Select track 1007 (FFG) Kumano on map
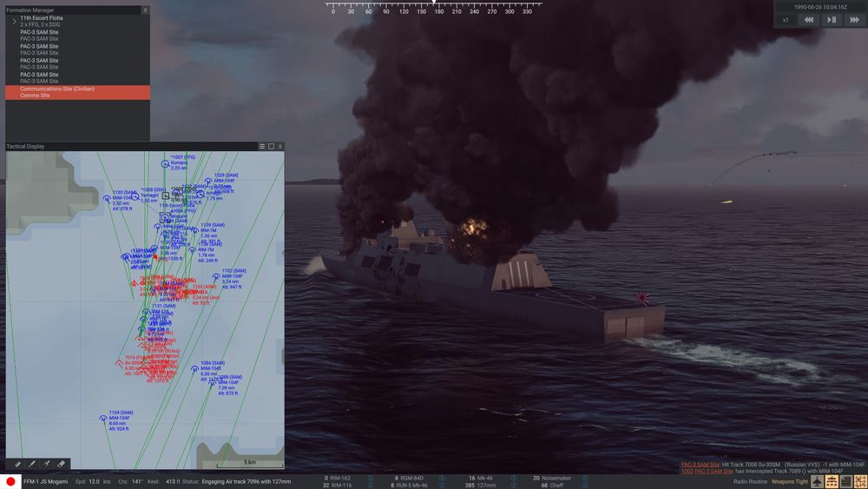The image size is (868, 489). 165,163
